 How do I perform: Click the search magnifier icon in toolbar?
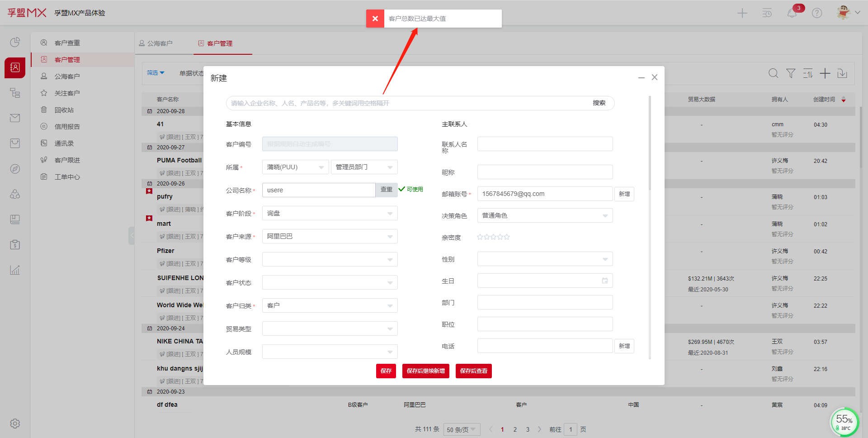[774, 73]
